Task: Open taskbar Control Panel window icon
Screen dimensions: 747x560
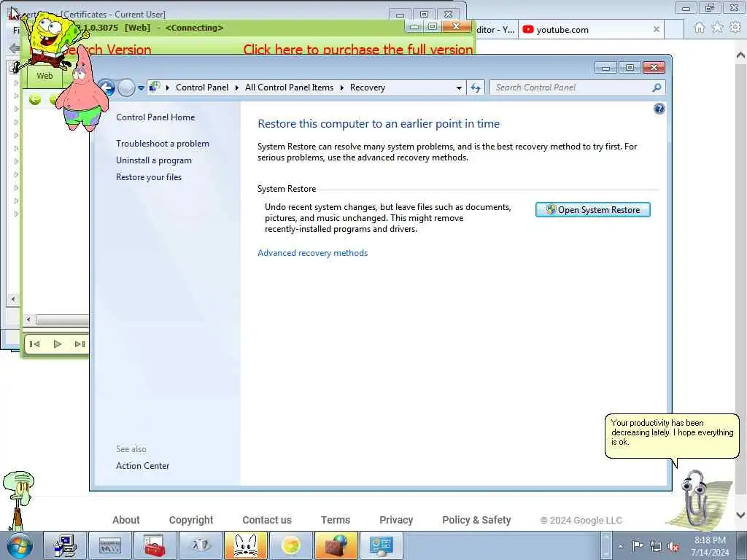Action: (381, 545)
